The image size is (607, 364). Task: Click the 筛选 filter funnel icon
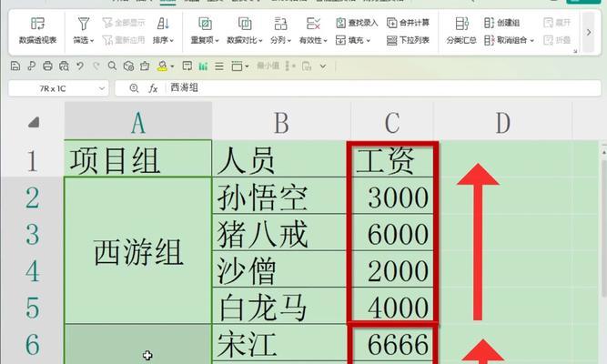tap(83, 24)
